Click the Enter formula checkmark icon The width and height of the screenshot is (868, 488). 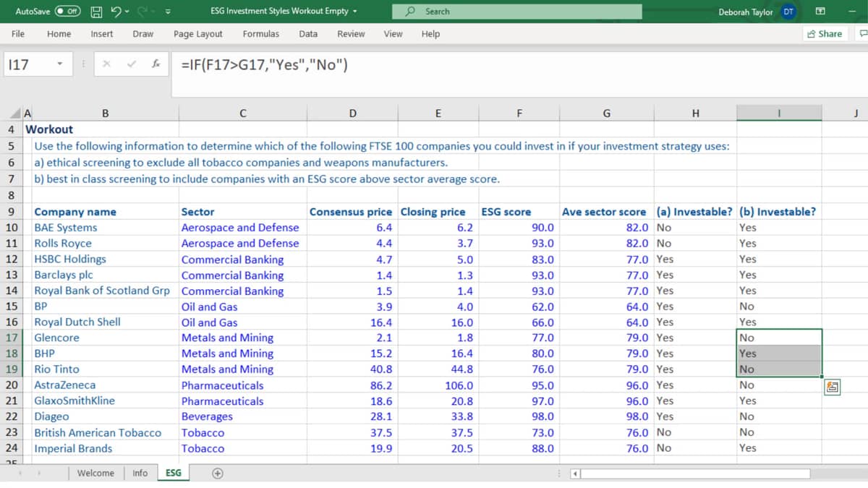(x=131, y=64)
